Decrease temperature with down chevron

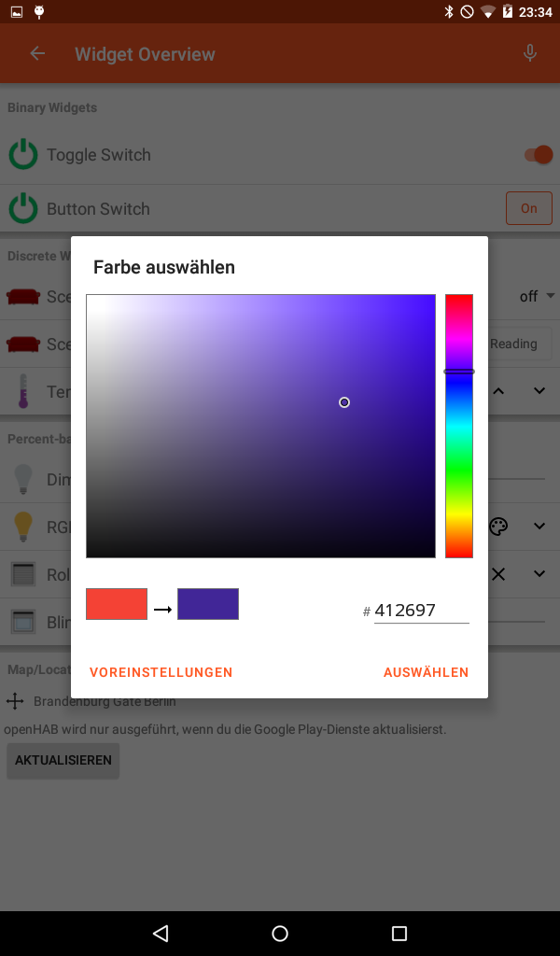(x=539, y=391)
